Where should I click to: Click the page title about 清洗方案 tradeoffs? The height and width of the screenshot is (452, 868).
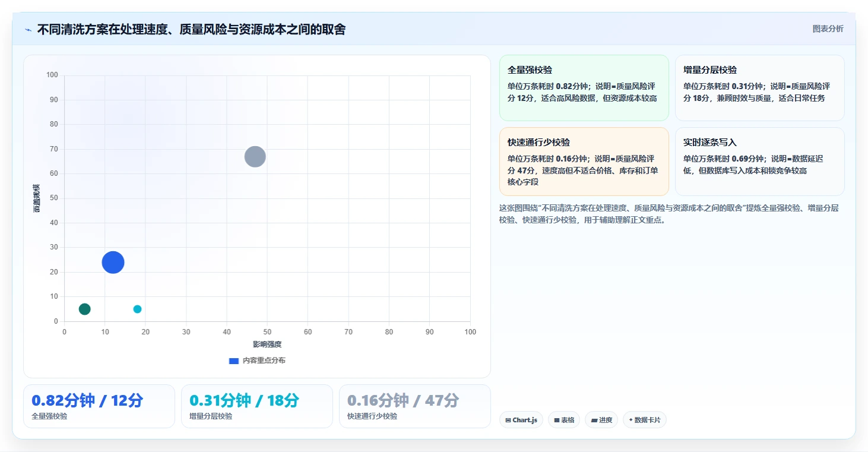191,29
